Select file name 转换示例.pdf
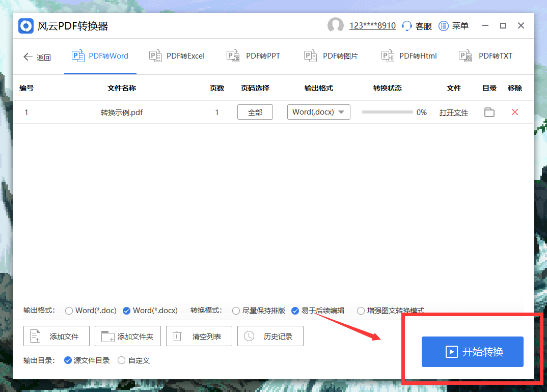 (x=121, y=113)
